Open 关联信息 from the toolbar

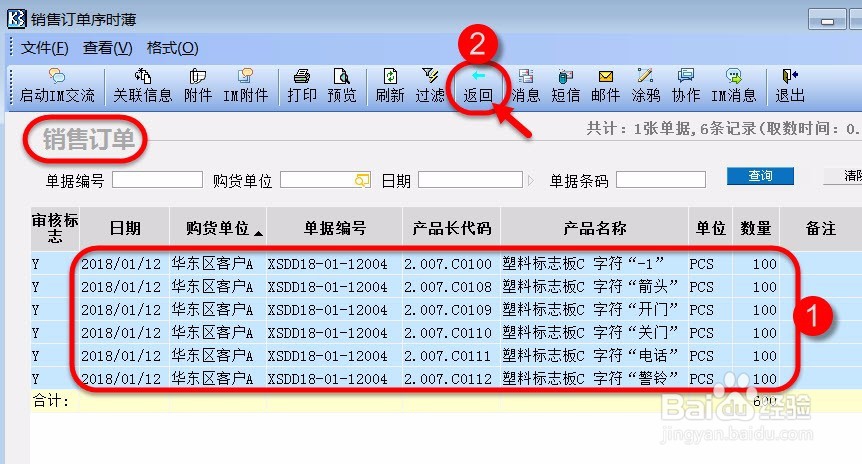click(143, 86)
